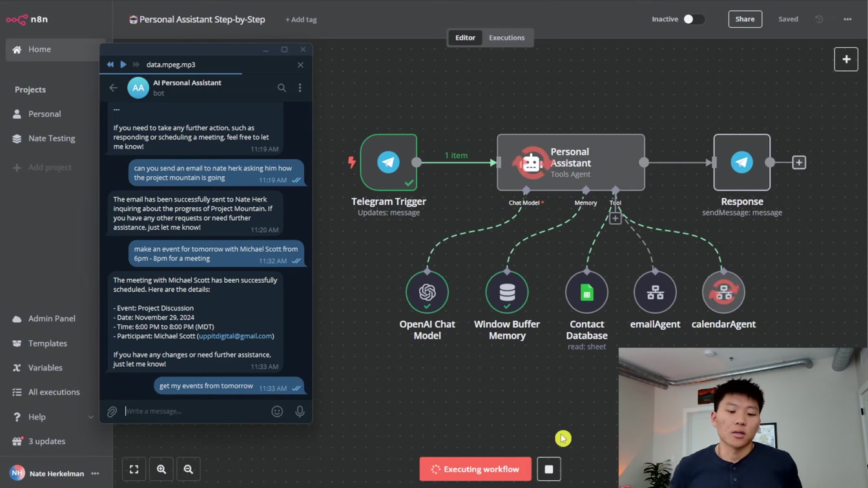Open the add node plus panel
The image size is (868, 488).
846,59
